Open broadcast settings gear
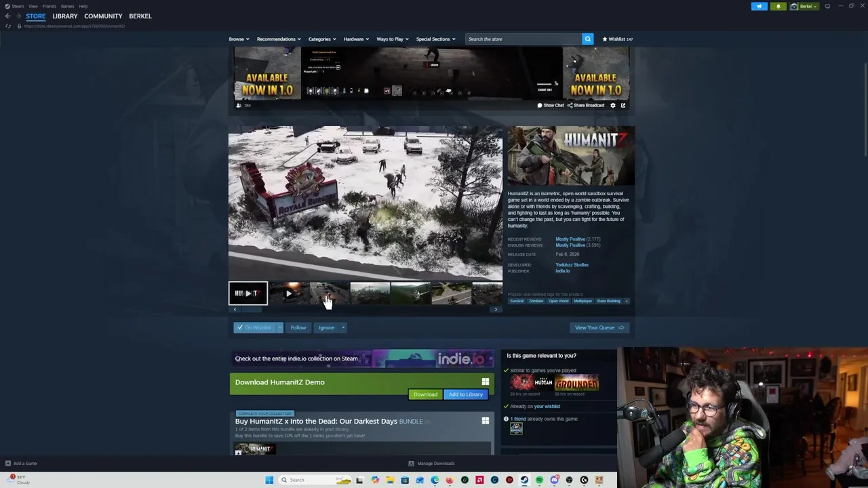The height and width of the screenshot is (488, 868). click(613, 105)
